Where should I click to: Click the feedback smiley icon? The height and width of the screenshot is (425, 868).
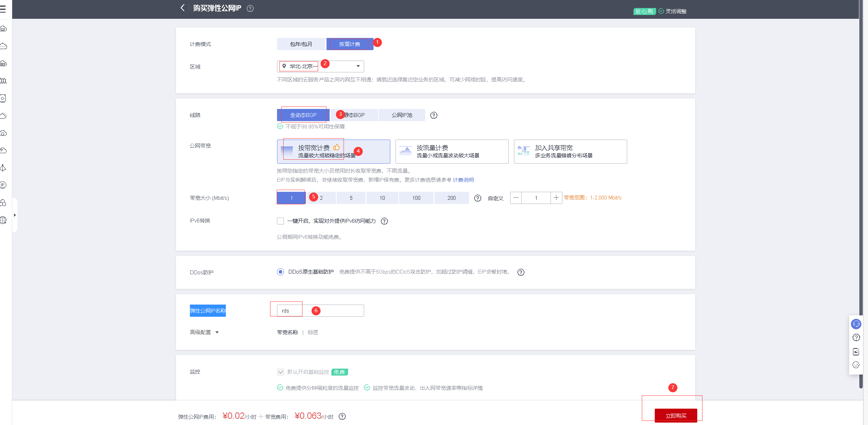click(856, 365)
